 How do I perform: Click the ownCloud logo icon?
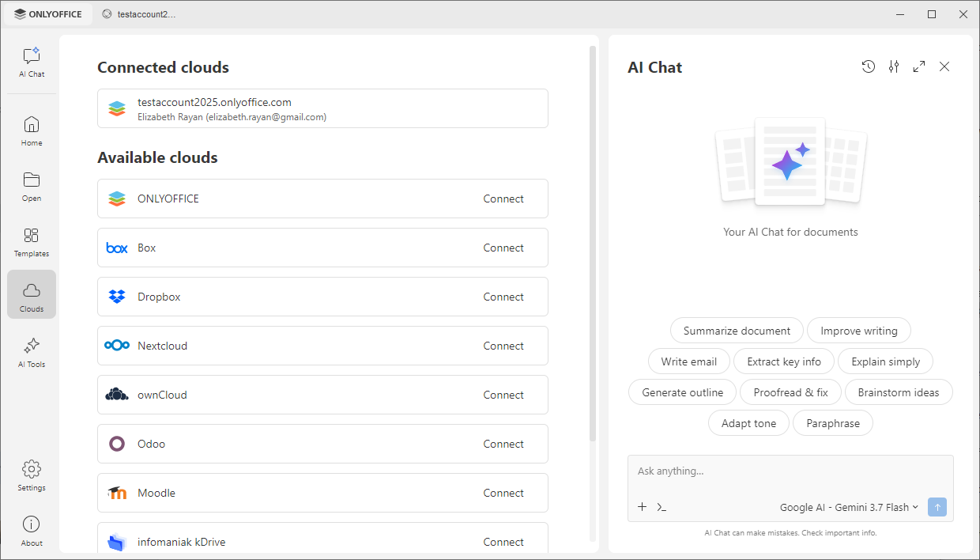tap(117, 395)
